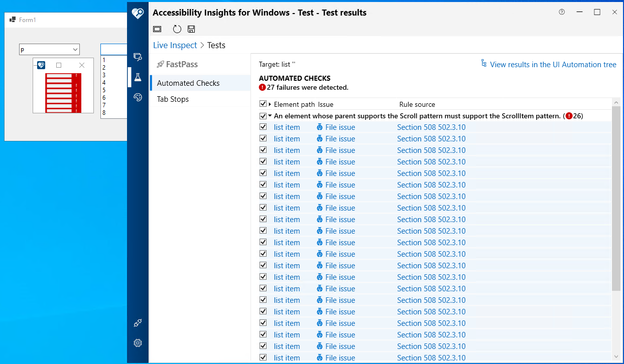Click the results scrollbar down arrow
This screenshot has width=624, height=364.
coord(616,356)
